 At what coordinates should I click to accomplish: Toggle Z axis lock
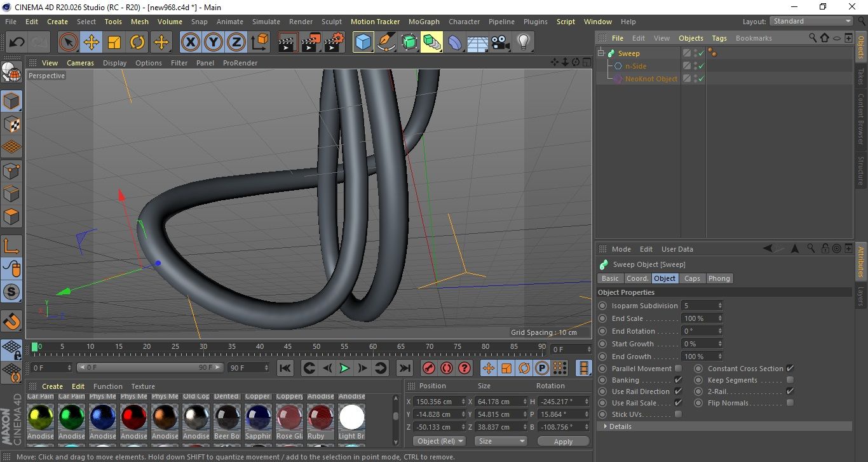236,43
